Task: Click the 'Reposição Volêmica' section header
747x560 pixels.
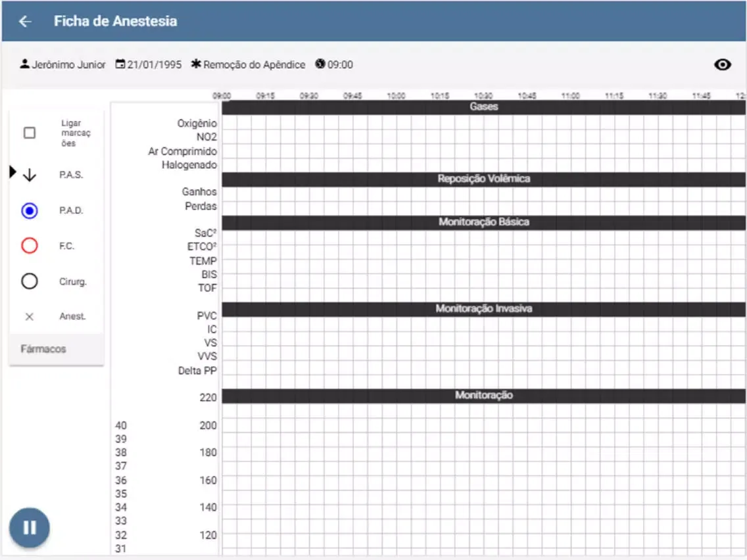Action: pyautogui.click(x=483, y=179)
